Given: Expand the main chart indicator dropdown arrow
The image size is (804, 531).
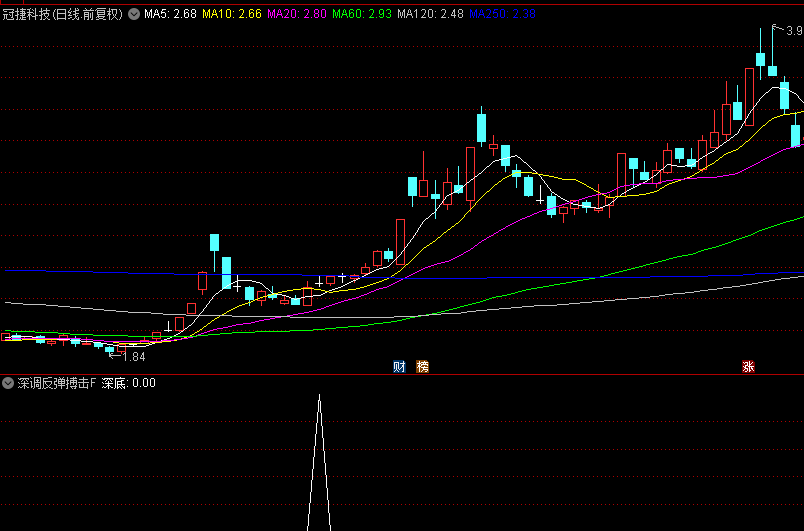Looking at the screenshot, I should click(134, 15).
